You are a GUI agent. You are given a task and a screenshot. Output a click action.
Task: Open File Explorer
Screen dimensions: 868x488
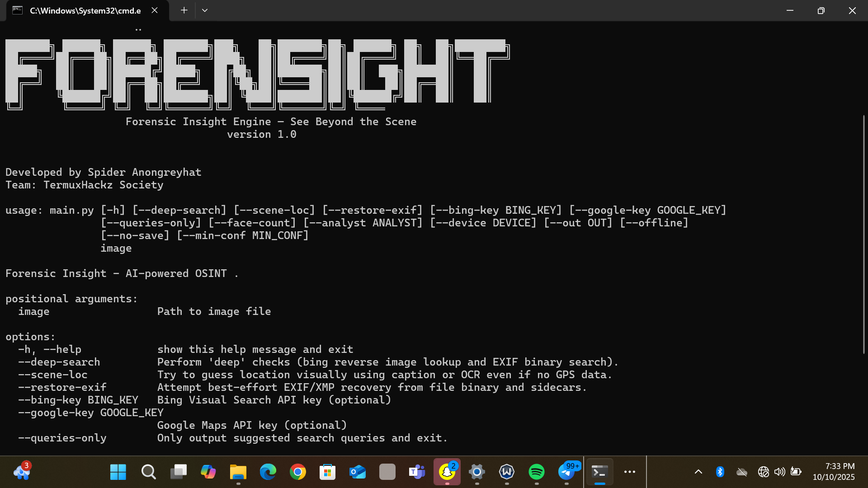(x=238, y=472)
